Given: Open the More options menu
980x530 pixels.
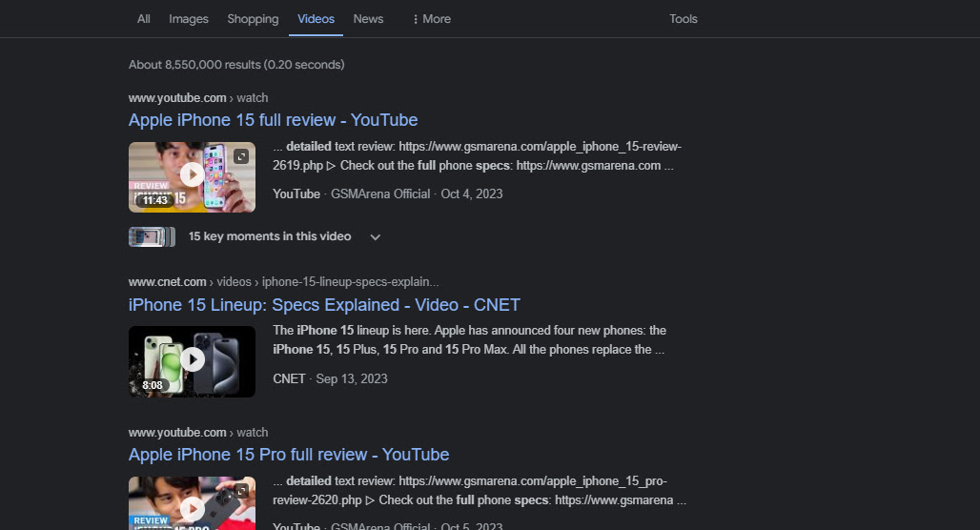Looking at the screenshot, I should 432,19.
